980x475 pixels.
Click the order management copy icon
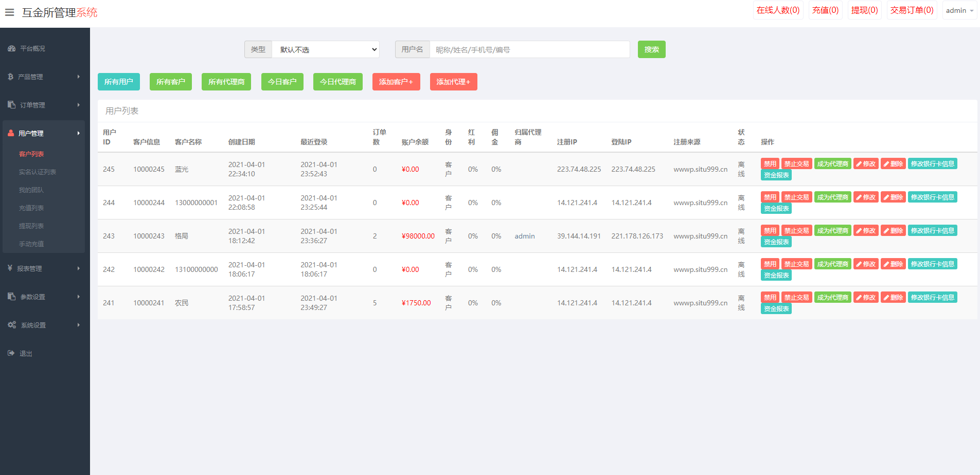[x=11, y=105]
